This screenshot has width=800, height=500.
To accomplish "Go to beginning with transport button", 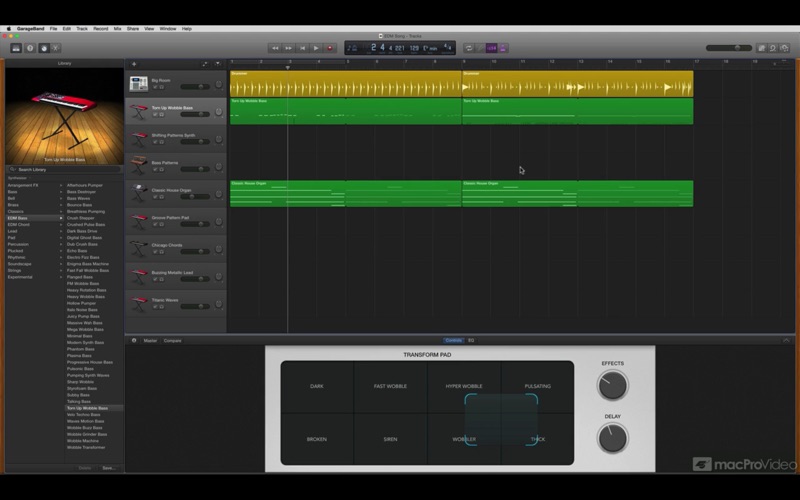I will point(302,48).
